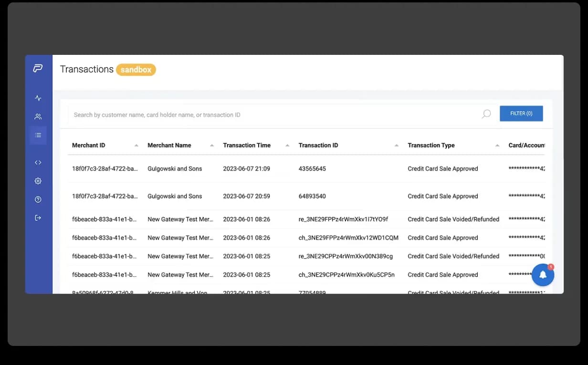
Task: Click the sandbox badge next to Transactions
Action: click(136, 70)
